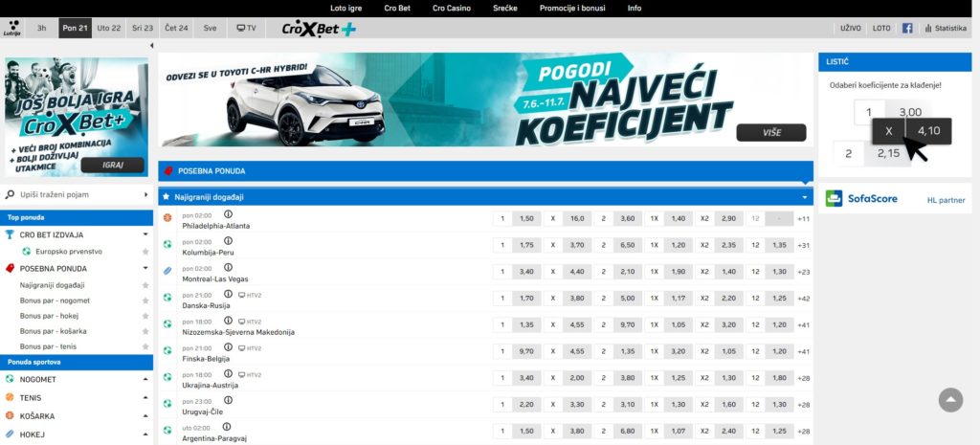Open info icon for Argentina-Paragvaj
This screenshot has width=980, height=445.
coord(227,427)
